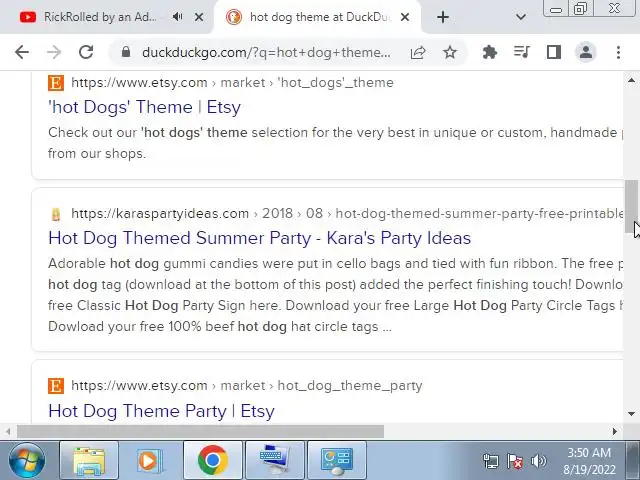Click the vertical scrollbar thumb
Image resolution: width=640 pixels, height=480 pixels.
pyautogui.click(x=631, y=207)
